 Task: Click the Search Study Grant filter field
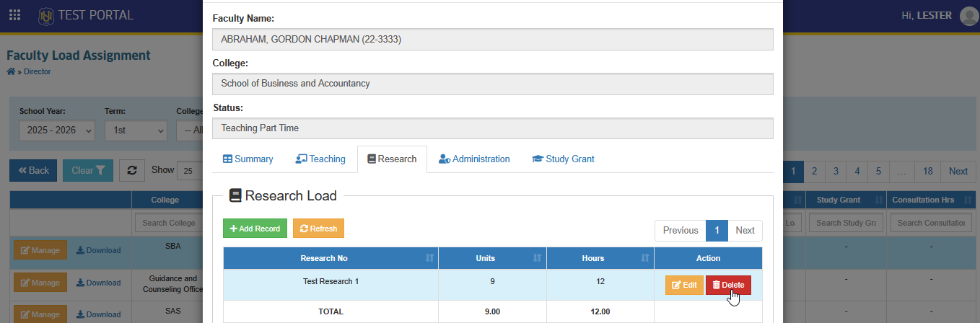click(x=845, y=223)
